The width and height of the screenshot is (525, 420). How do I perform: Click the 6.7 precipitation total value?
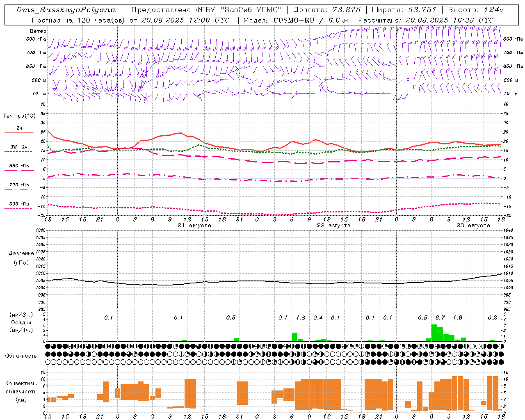[440, 318]
